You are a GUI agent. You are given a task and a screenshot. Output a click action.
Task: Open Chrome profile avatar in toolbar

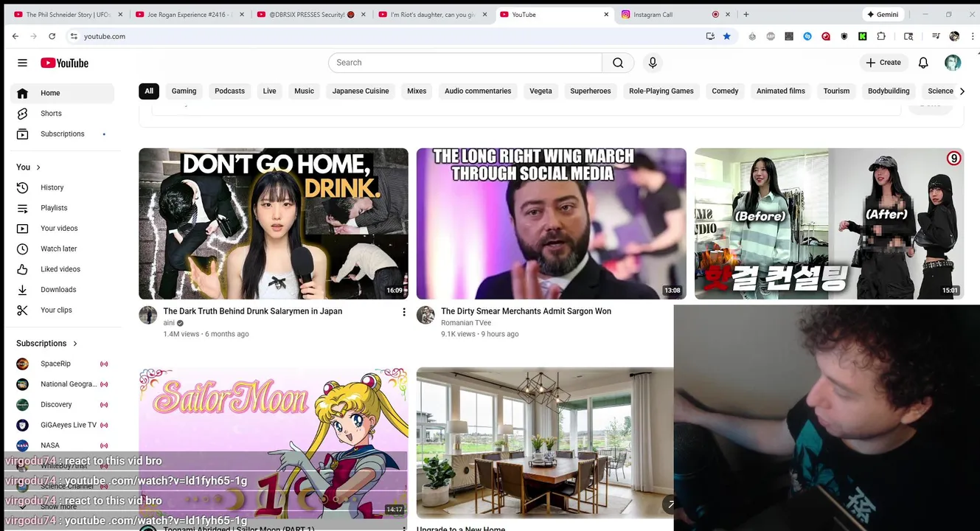coord(954,36)
